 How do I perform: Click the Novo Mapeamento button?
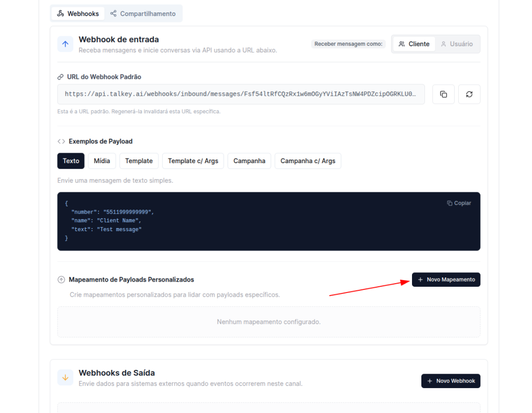446,279
